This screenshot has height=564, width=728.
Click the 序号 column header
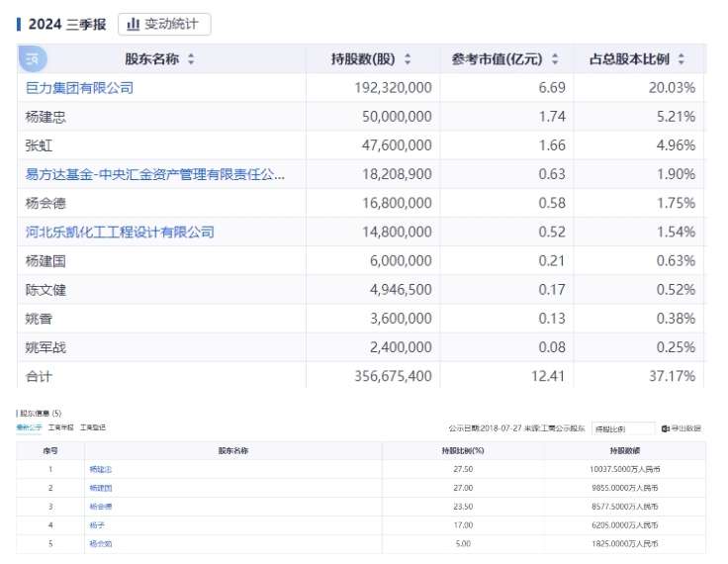point(50,450)
